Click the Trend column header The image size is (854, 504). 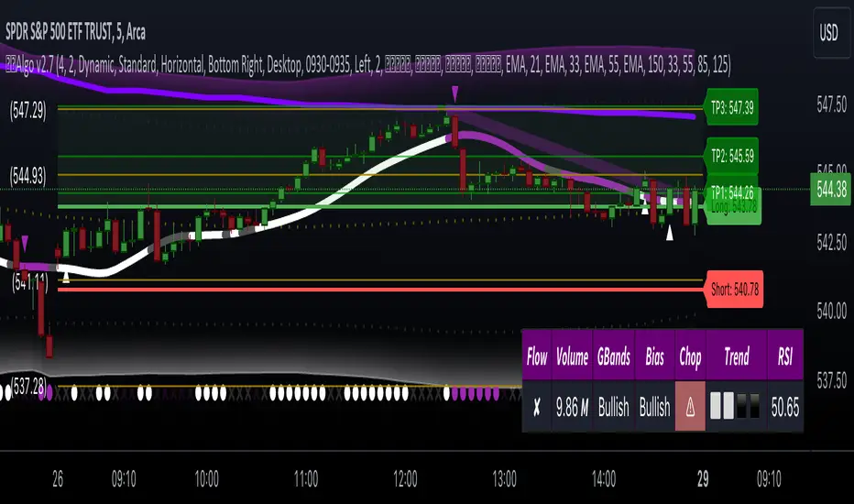[x=737, y=356]
